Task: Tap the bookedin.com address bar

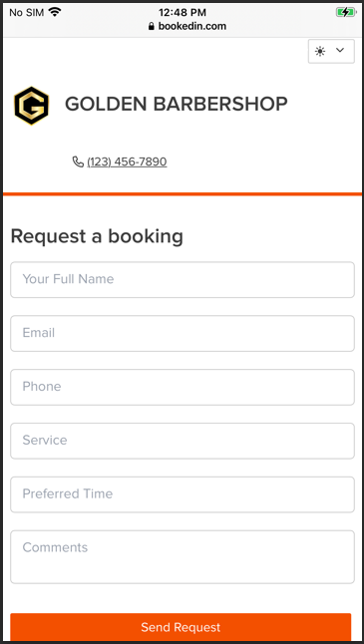Action: (186, 27)
